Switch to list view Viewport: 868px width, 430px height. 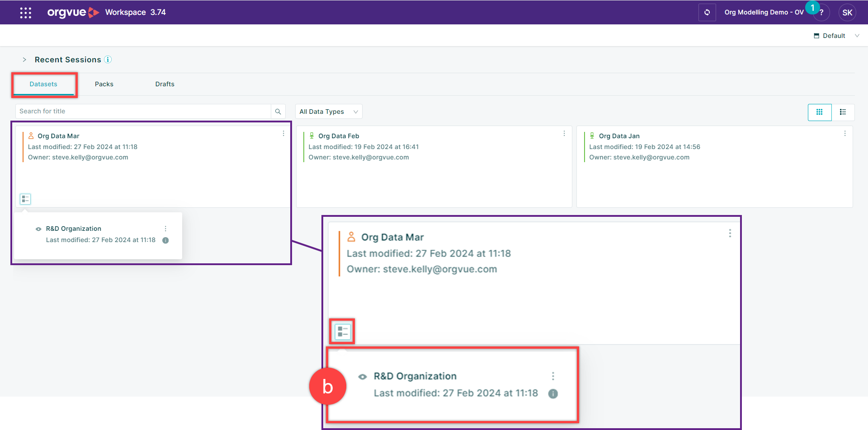(x=843, y=112)
